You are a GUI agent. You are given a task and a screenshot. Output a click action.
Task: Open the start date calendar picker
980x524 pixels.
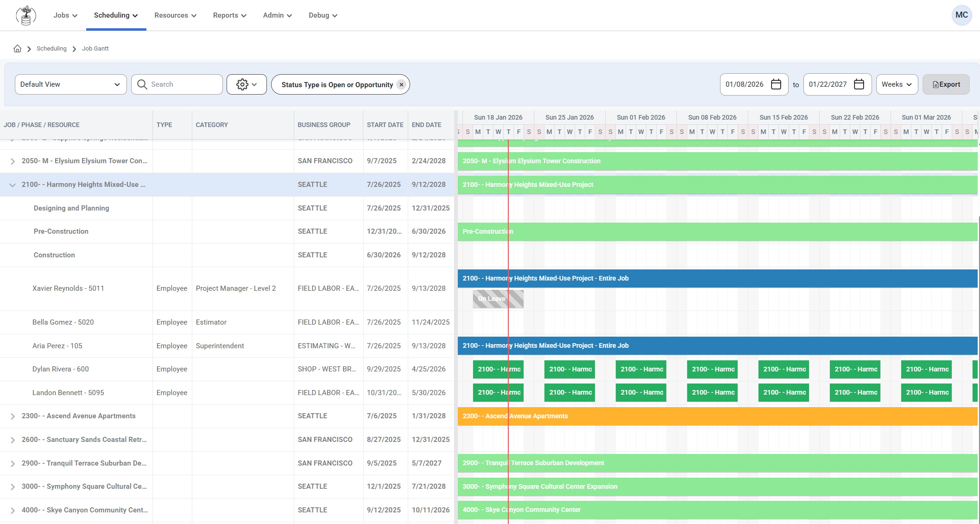point(776,84)
